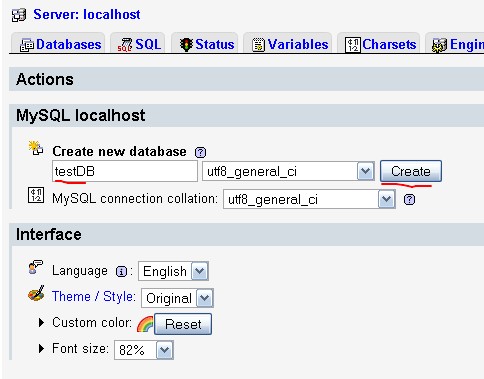
Task: Click the Language person icon
Action: coord(36,268)
